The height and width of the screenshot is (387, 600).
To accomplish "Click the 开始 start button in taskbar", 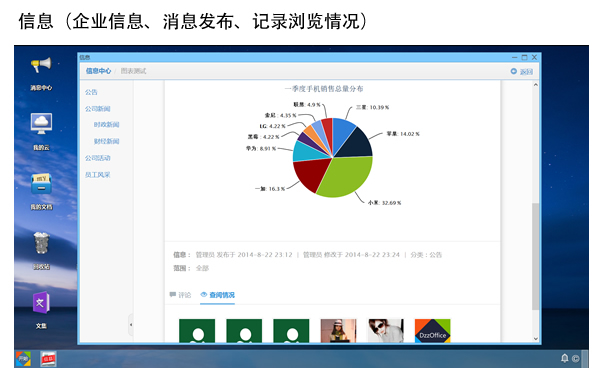I will point(23,359).
